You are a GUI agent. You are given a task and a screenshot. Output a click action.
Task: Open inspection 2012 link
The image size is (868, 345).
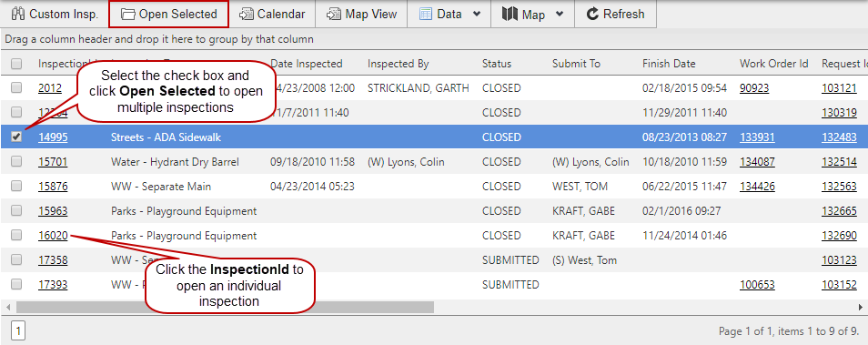[x=50, y=87]
